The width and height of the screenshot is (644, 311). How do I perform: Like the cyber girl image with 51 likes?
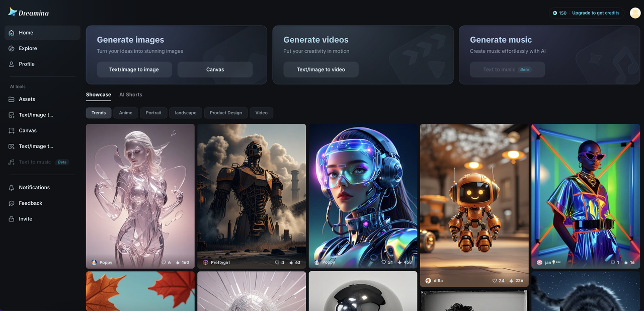tap(384, 263)
